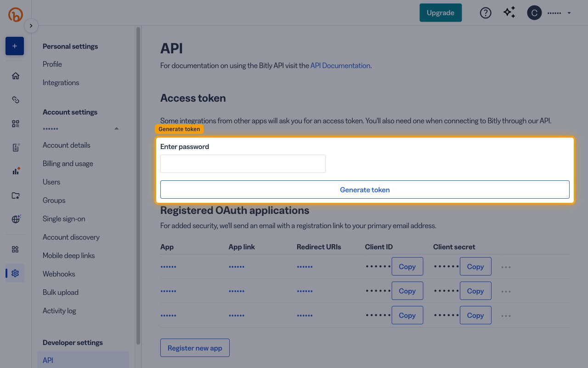This screenshot has height=368, width=588.
Task: Expand the left navigation with the chevron button
Action: coord(31,26)
